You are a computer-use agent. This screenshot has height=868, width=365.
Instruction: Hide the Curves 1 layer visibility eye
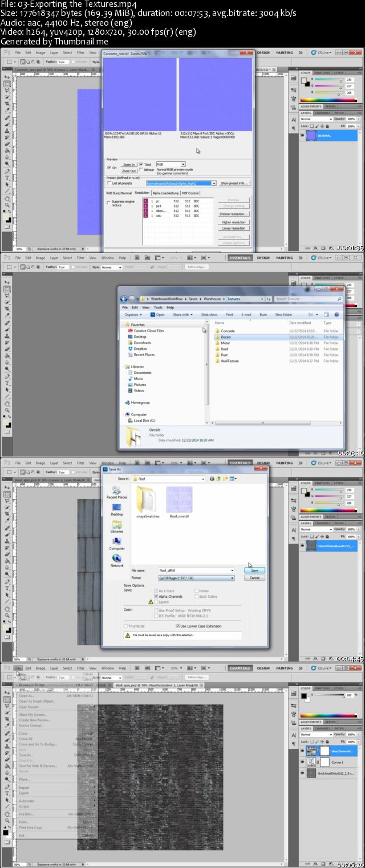[303, 761]
